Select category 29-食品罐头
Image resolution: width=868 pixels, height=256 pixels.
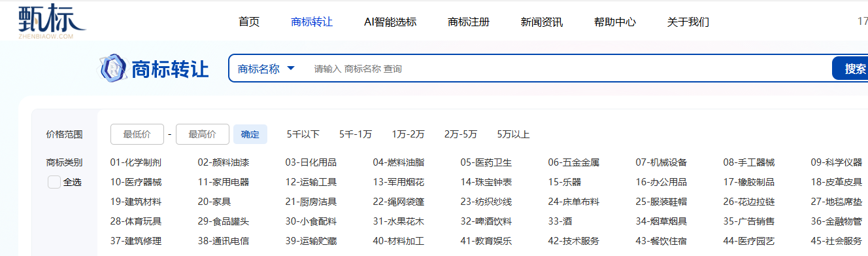[224, 221]
